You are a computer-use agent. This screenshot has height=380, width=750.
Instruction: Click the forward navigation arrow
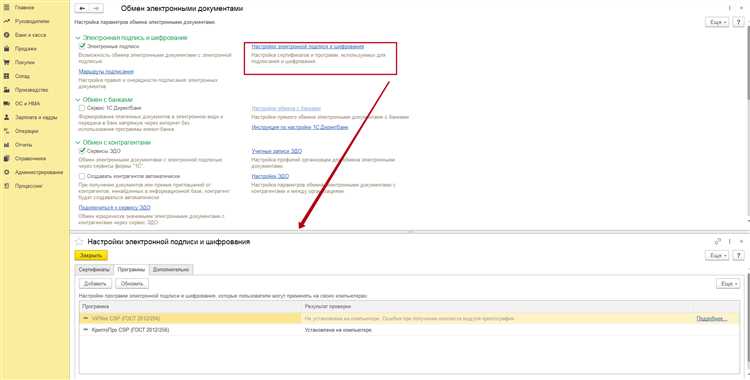[96, 9]
